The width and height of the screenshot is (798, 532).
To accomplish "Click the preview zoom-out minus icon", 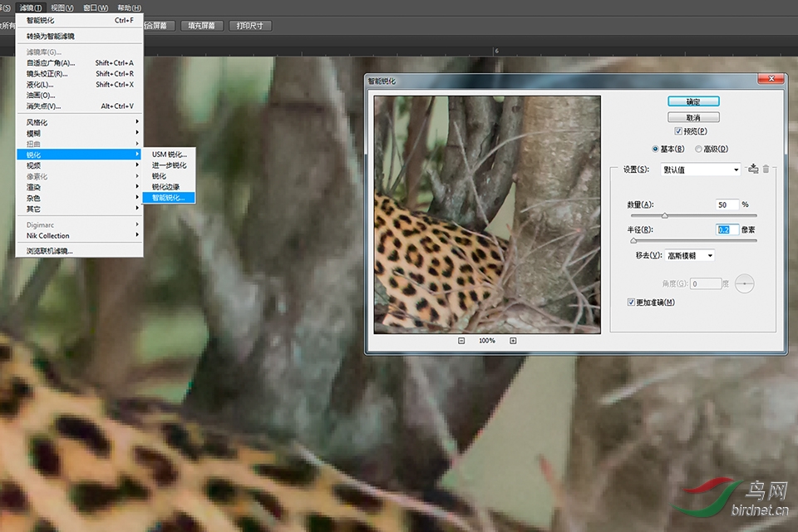I will click(x=461, y=341).
